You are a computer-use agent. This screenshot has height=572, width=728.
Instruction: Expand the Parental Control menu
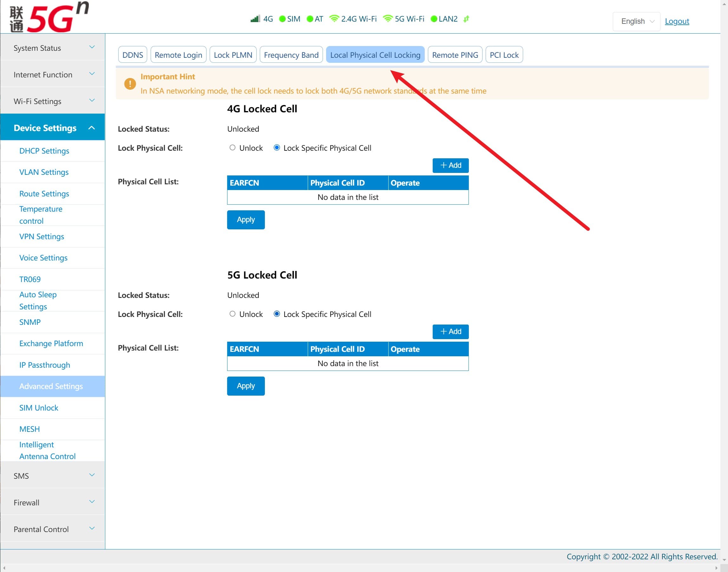(x=53, y=529)
